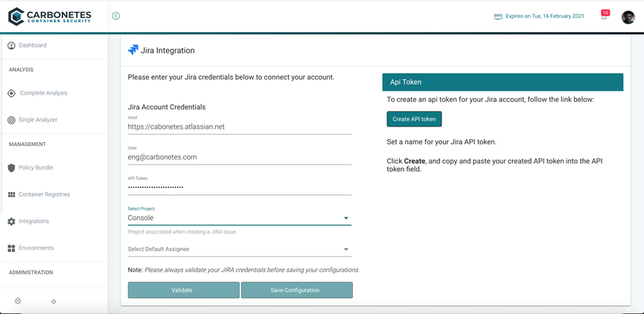Click the API Token password field

[240, 188]
